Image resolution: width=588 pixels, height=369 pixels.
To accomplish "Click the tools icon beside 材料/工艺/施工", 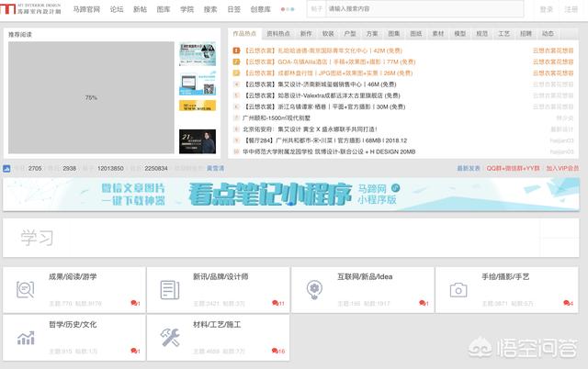I will point(169,338).
